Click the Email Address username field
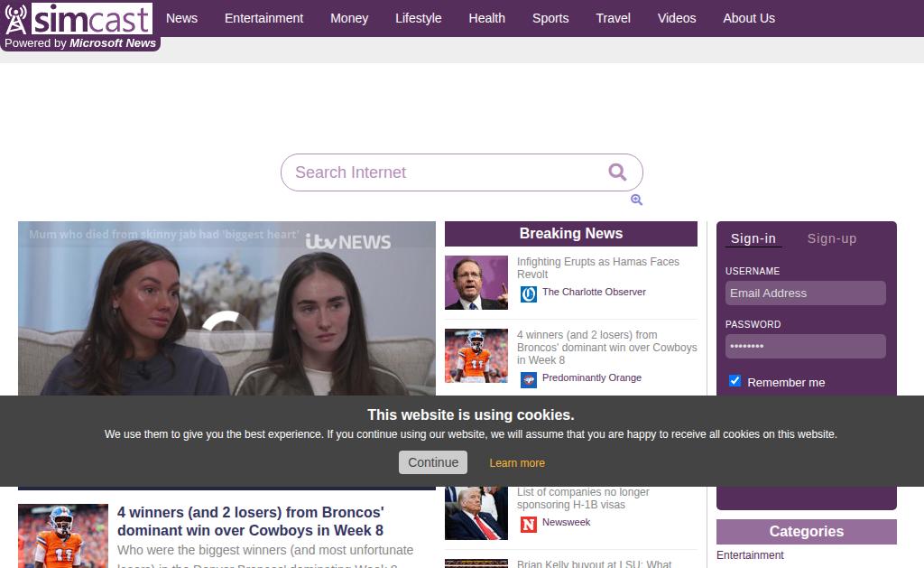The image size is (924, 568). [x=805, y=293]
